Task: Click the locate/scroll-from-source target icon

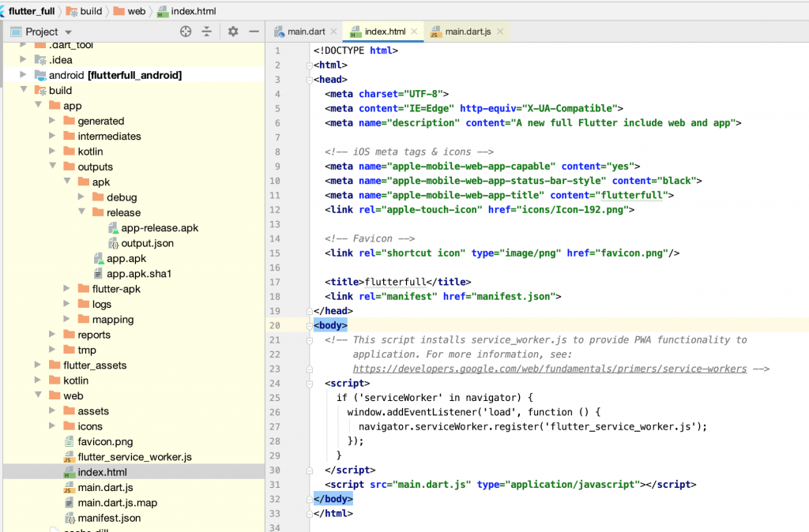Action: click(186, 32)
